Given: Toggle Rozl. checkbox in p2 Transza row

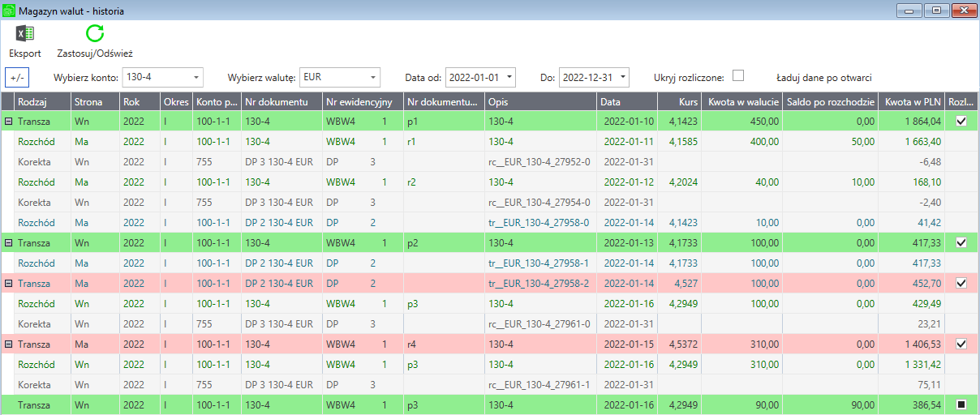Looking at the screenshot, I should 961,242.
